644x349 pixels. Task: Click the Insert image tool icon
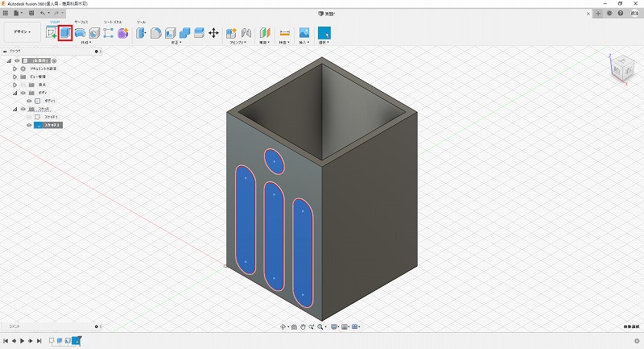[x=304, y=33]
